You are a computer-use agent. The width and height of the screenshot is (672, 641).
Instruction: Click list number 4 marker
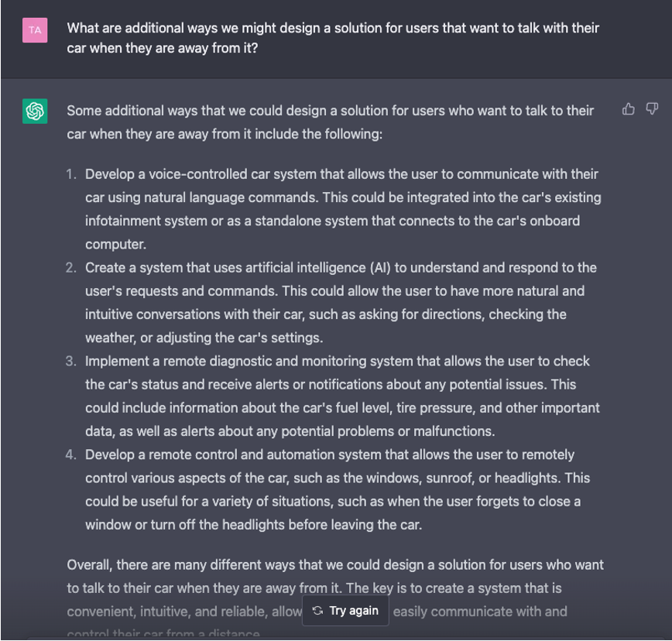pos(71,454)
